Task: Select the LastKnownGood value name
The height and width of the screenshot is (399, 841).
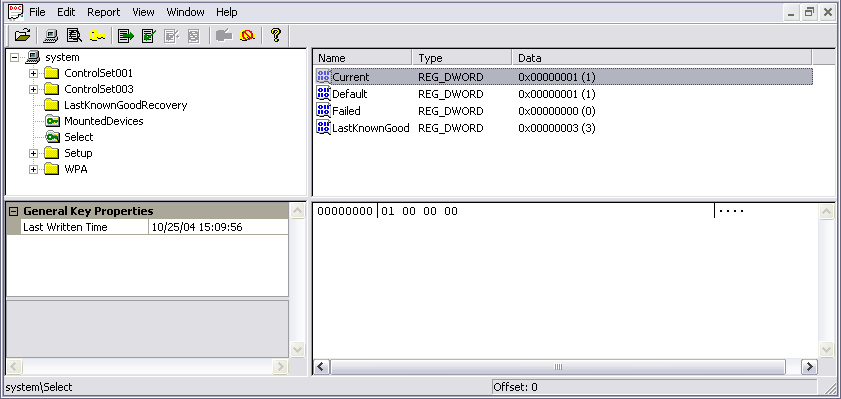Action: click(x=371, y=128)
